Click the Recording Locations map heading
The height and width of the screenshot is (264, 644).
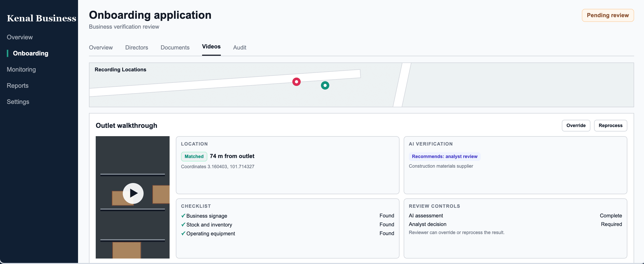tap(120, 70)
